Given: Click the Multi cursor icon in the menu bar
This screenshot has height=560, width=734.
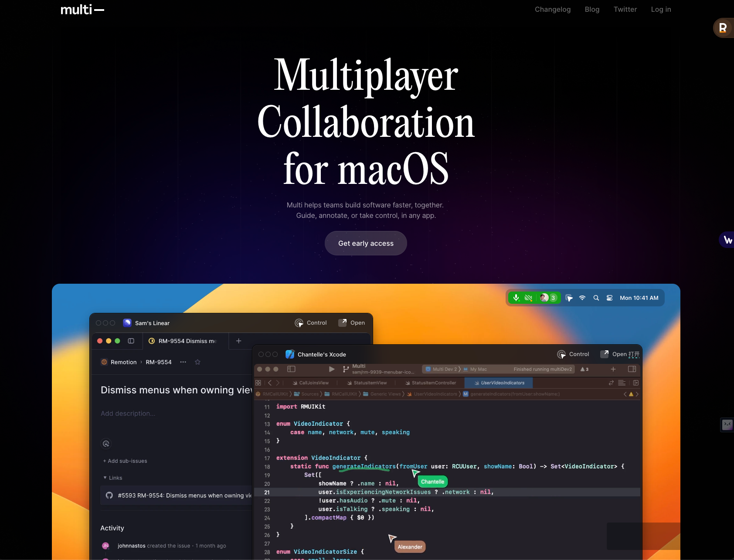Looking at the screenshot, I should [569, 298].
